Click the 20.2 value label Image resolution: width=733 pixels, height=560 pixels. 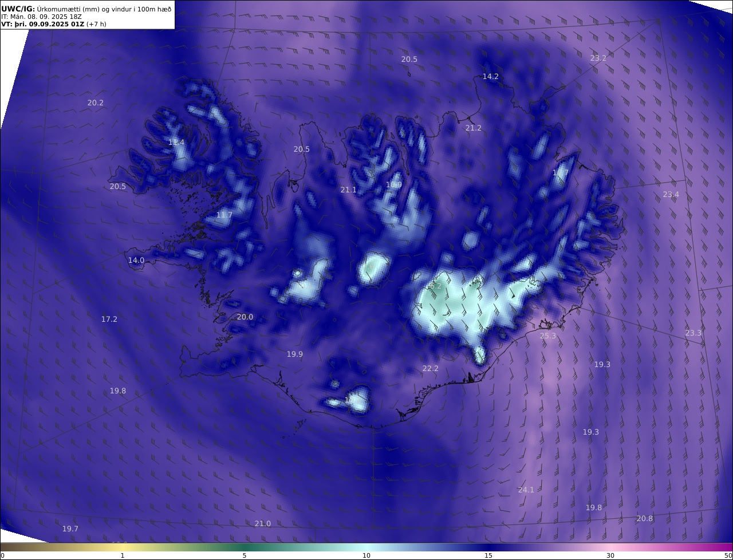tap(95, 103)
